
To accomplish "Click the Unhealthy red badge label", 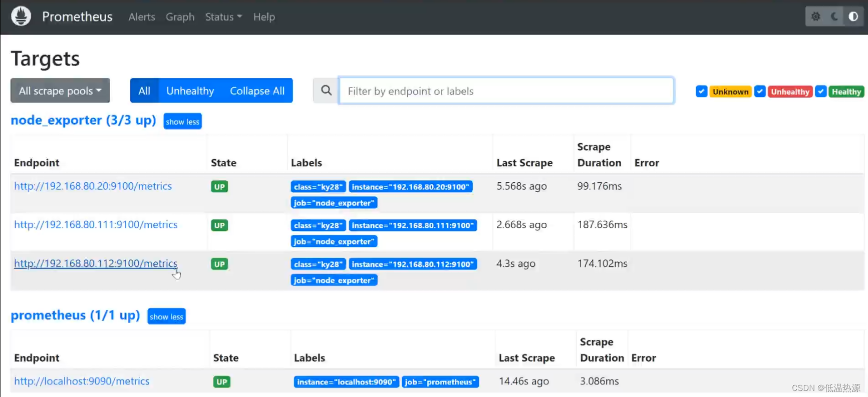I will pyautogui.click(x=790, y=92).
